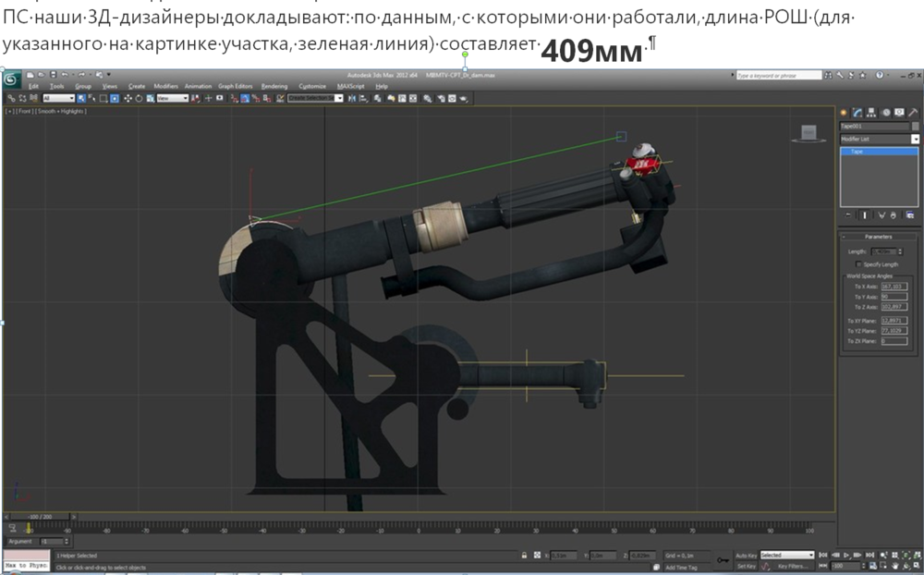Collapse the Parameters rollout
924x575 pixels.
pyautogui.click(x=878, y=237)
